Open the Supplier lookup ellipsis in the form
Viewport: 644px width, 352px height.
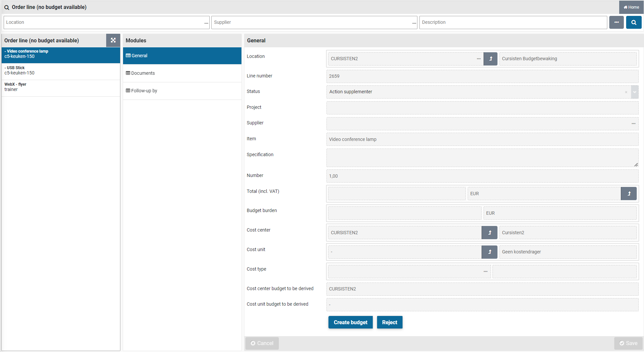(x=633, y=124)
